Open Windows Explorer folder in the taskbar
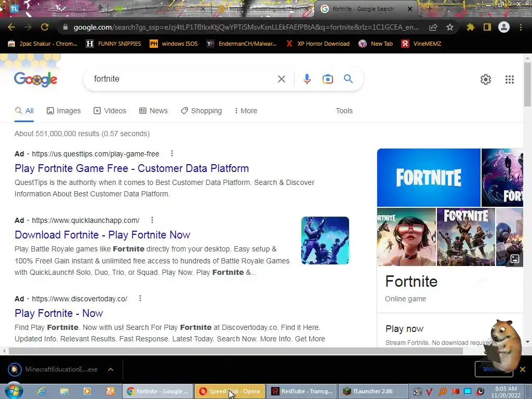Viewport: 532px width, 399px height. point(64,391)
